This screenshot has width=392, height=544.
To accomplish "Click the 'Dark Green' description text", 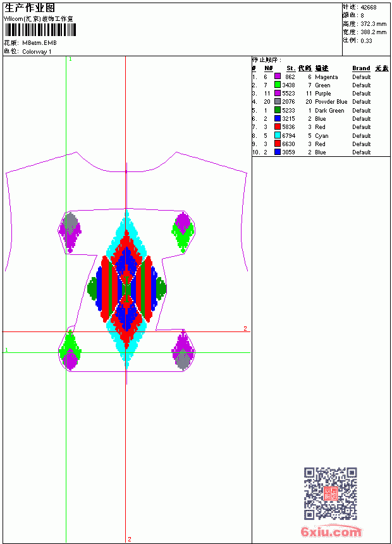I will point(329,110).
